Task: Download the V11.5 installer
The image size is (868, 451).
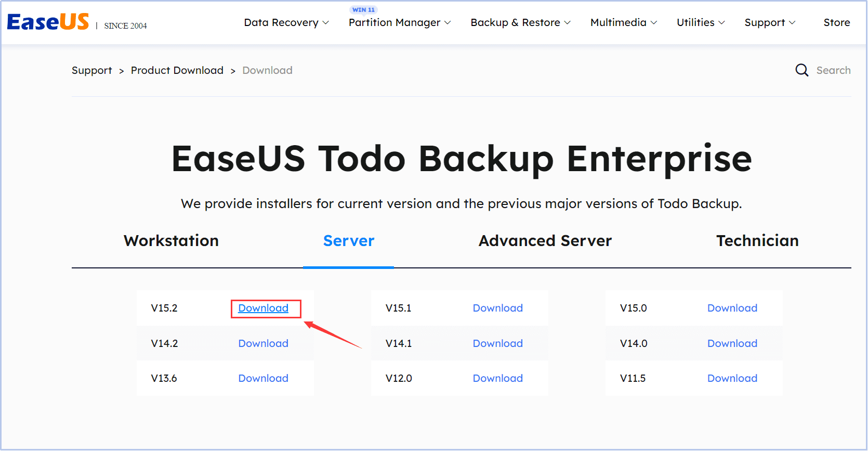Action: pos(732,378)
